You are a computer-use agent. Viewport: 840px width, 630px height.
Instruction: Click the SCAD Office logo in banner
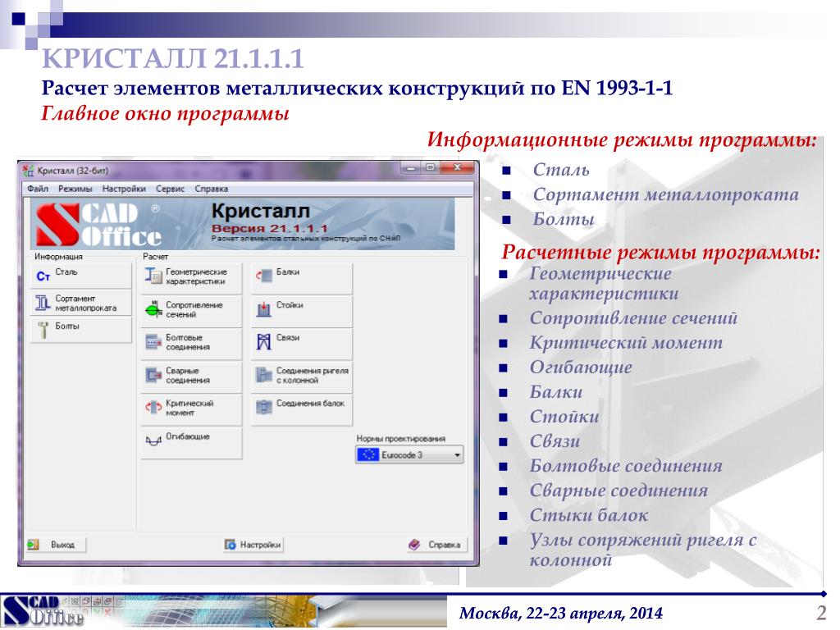pos(98,225)
